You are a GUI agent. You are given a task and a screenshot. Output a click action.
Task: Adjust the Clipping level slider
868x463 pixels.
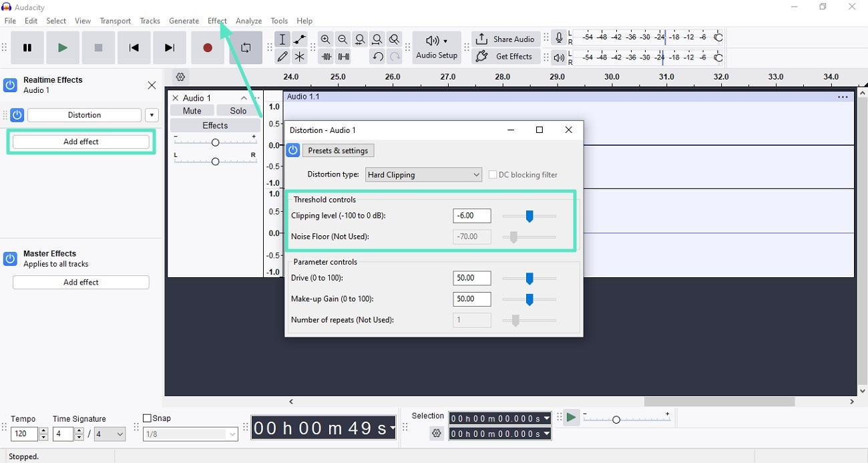[x=529, y=216]
